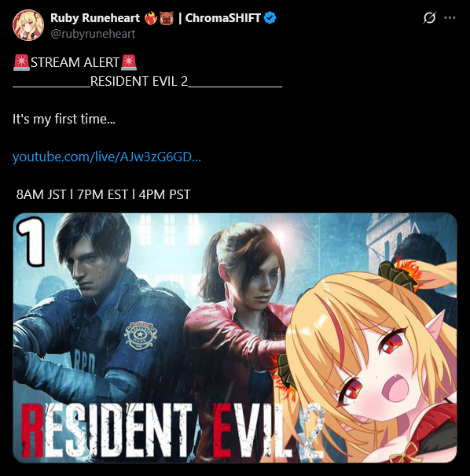Open the youtube.com/live stream link
Image resolution: width=470 pixels, height=476 pixels.
(x=107, y=157)
